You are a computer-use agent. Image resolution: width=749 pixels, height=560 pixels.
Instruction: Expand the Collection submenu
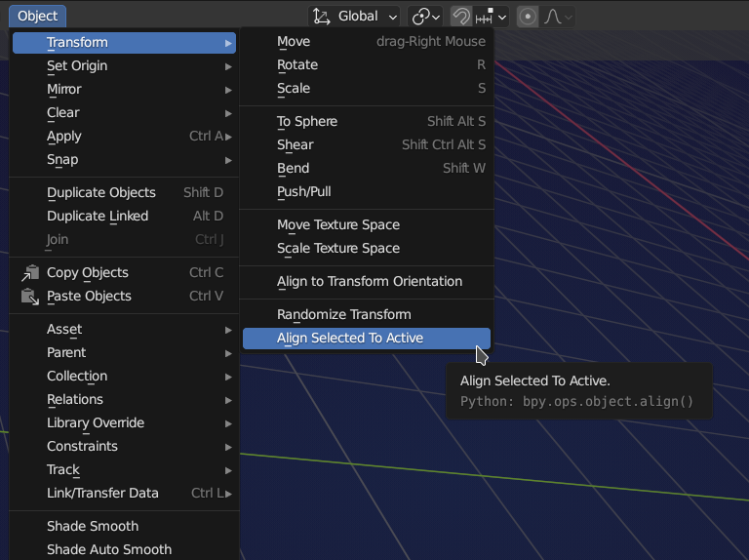tap(124, 376)
